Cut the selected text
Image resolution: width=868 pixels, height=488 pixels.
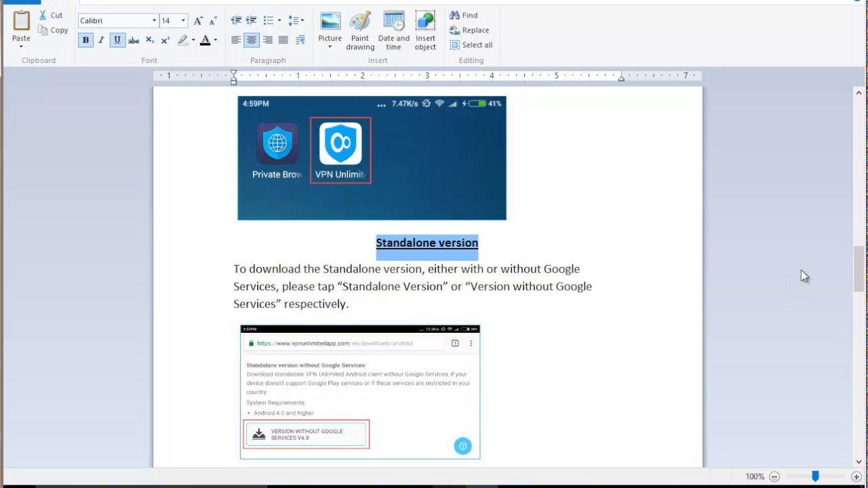click(50, 15)
